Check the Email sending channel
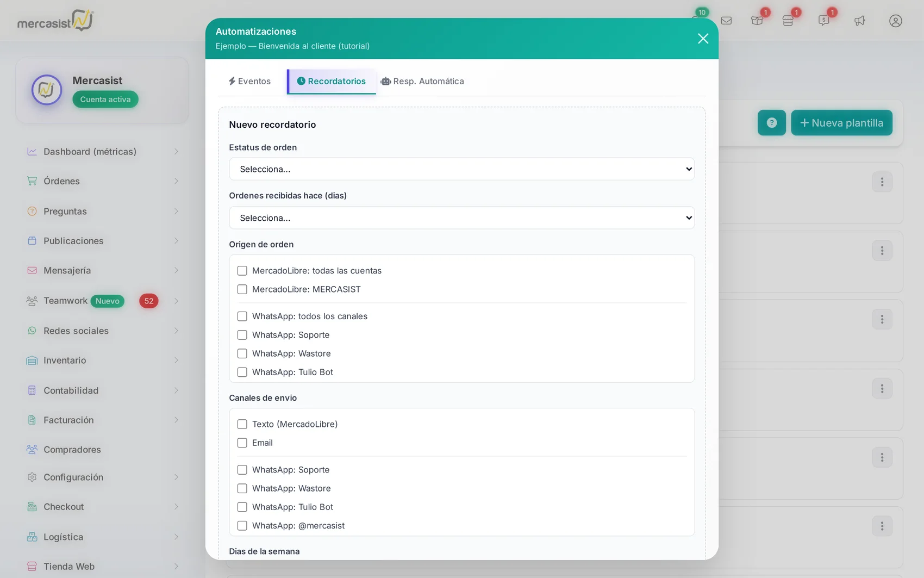The height and width of the screenshot is (578, 924). tap(242, 443)
